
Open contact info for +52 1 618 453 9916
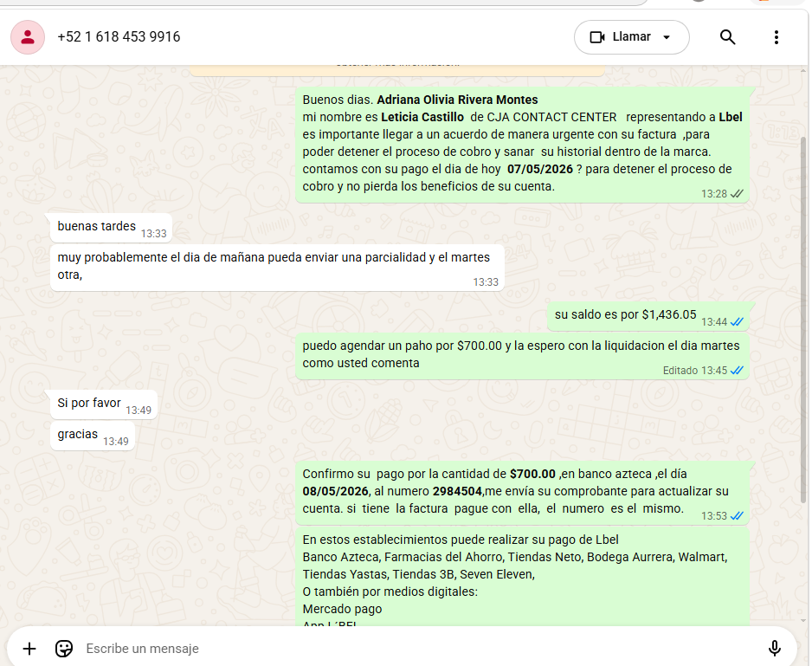[x=119, y=36]
